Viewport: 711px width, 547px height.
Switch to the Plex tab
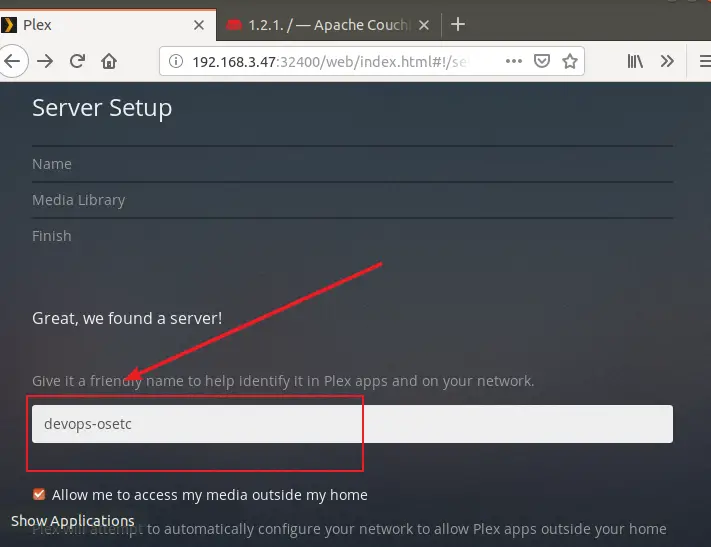pos(108,25)
